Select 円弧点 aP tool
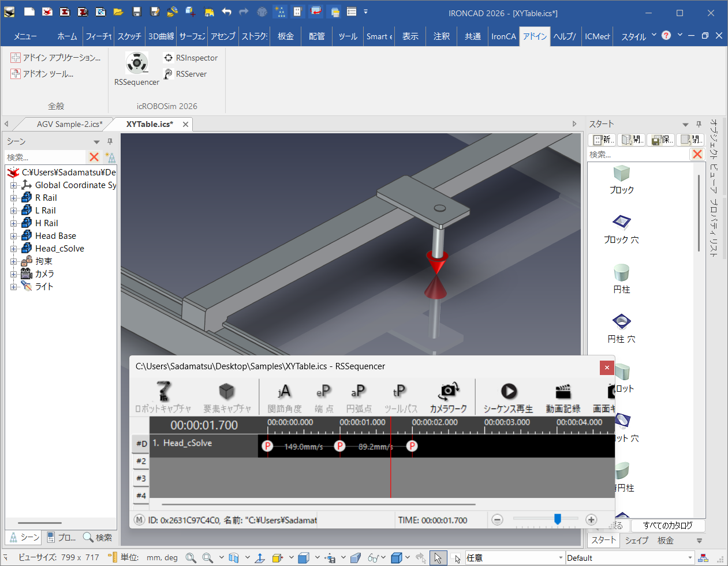Viewport: 728px width, 566px height. 359,397
